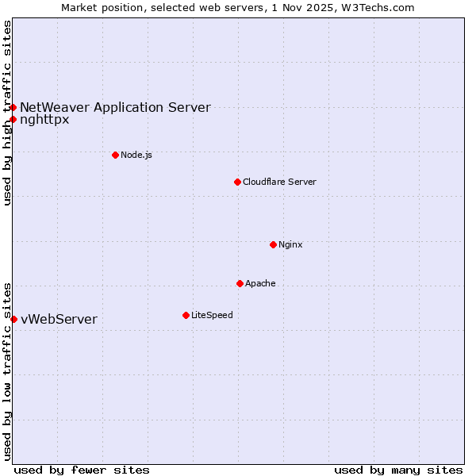Click the red marker next to nghttpx

[x=13, y=120]
